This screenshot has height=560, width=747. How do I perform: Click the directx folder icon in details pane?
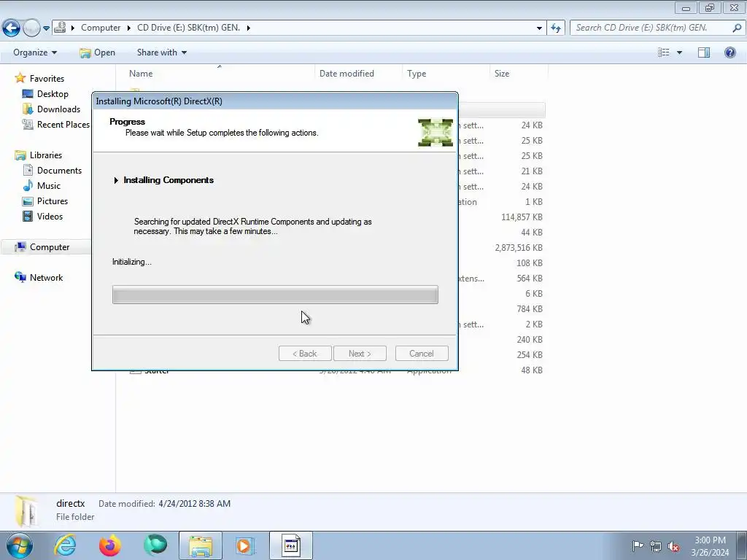pos(27,511)
